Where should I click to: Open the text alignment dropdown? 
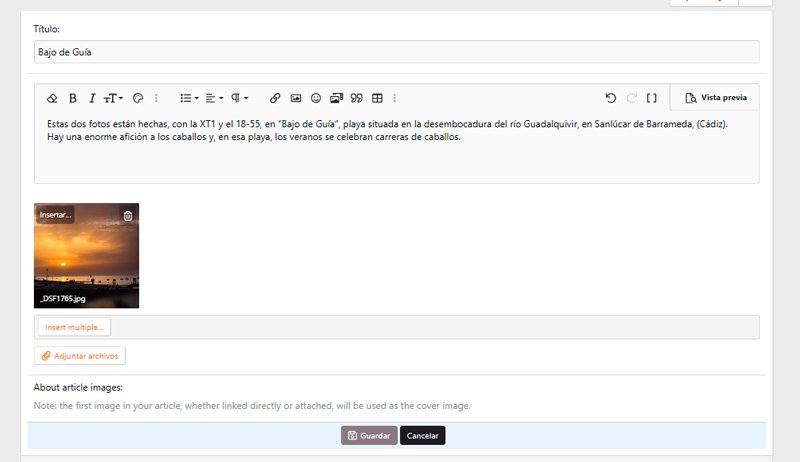214,98
